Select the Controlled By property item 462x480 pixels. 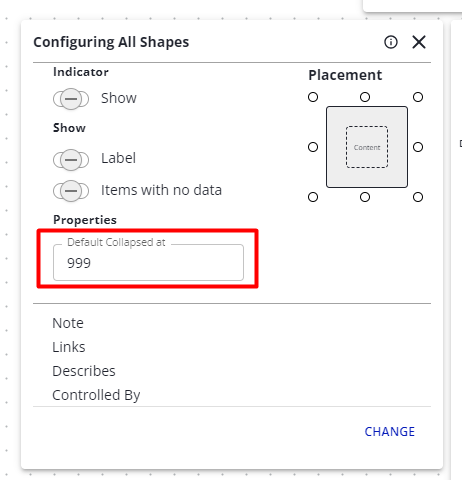tap(96, 395)
